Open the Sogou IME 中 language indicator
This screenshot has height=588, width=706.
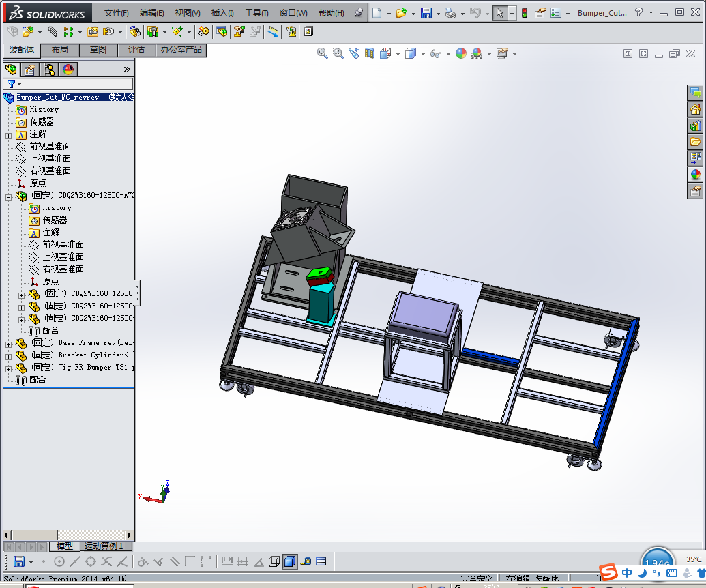tap(626, 573)
